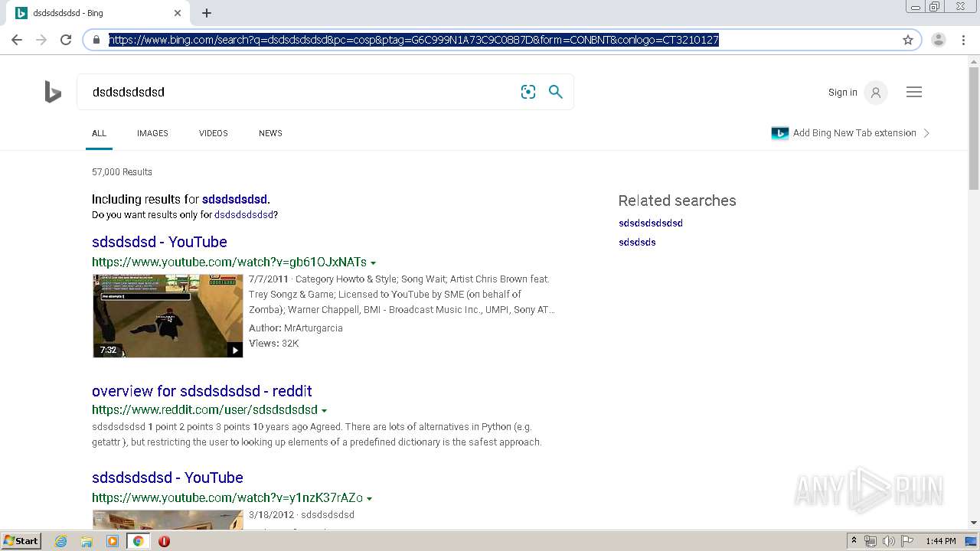Click Add Bing New Tab extension
980x551 pixels.
854,133
